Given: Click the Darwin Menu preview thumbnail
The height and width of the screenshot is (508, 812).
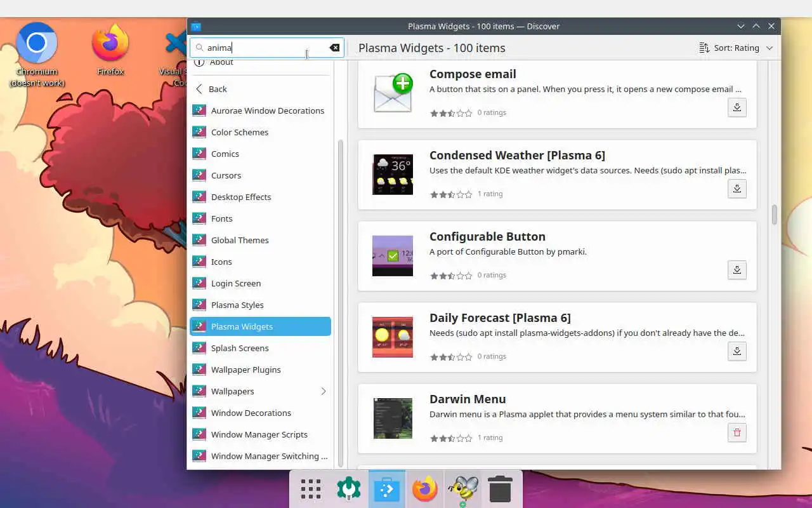Looking at the screenshot, I should coord(393,418).
